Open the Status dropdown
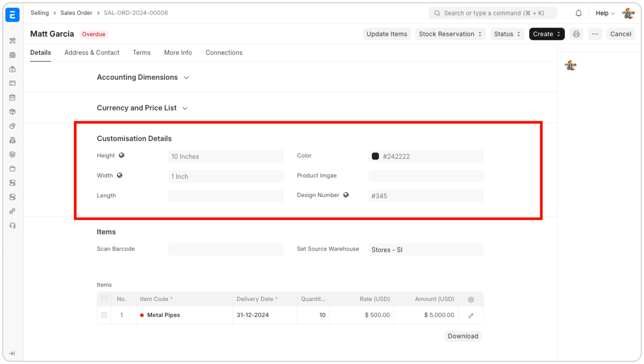This screenshot has width=644, height=364. click(507, 34)
